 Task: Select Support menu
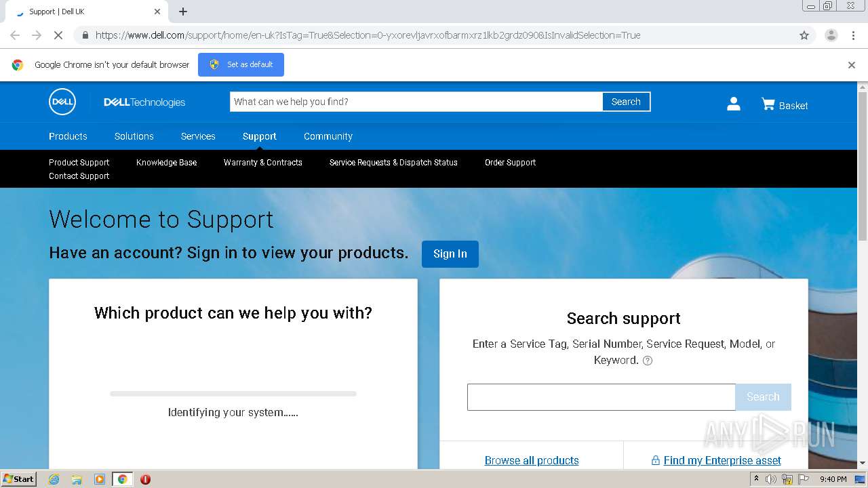pyautogui.click(x=260, y=136)
